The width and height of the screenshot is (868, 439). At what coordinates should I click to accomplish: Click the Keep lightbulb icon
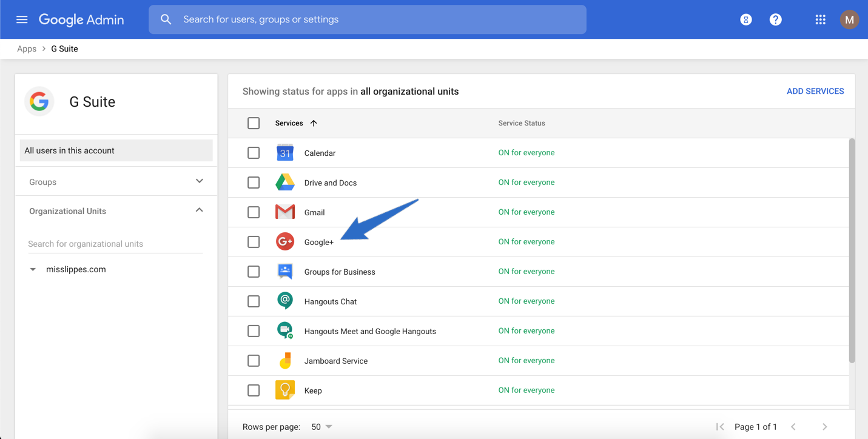click(x=284, y=390)
